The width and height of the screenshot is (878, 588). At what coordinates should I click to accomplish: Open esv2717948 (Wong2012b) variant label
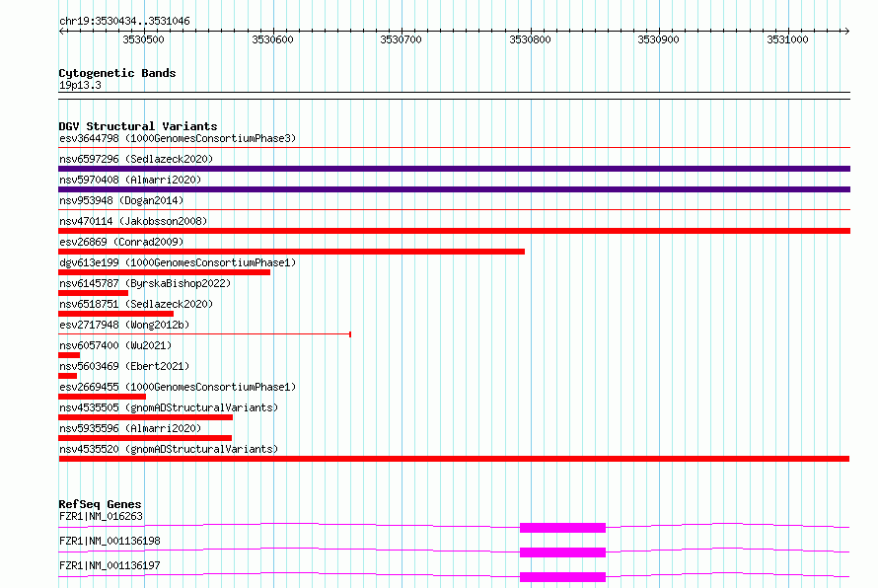point(124,325)
